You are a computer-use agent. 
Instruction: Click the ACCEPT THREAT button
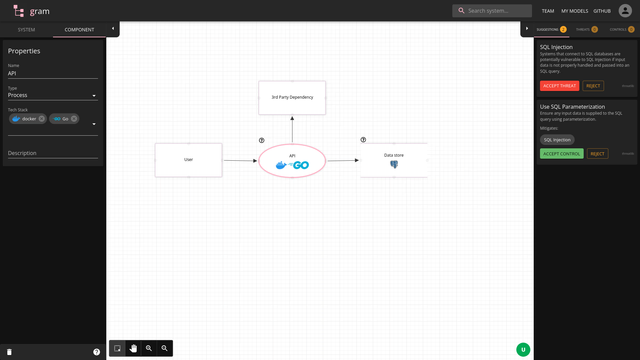click(559, 86)
